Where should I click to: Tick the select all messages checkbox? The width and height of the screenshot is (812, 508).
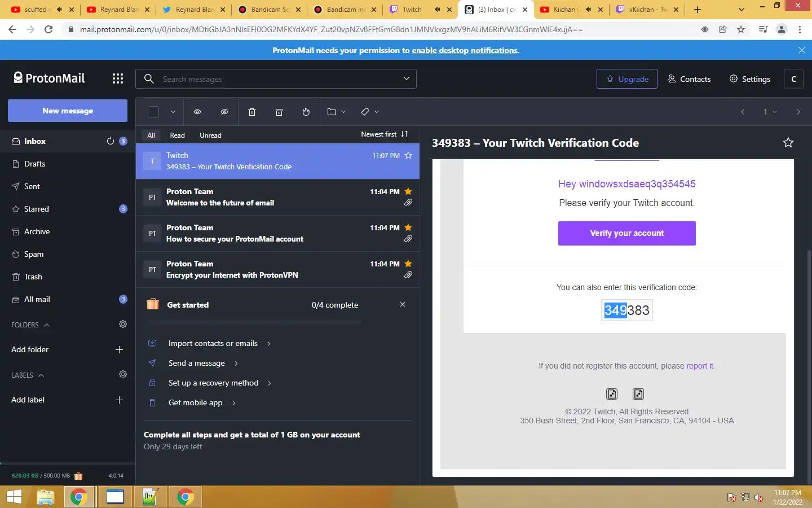coord(153,112)
